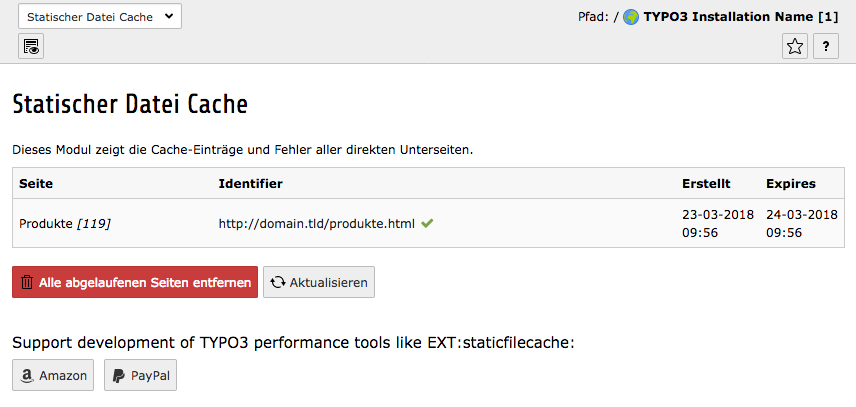This screenshot has width=856, height=407.
Task: Click the Amazon logo icon
Action: (x=27, y=376)
